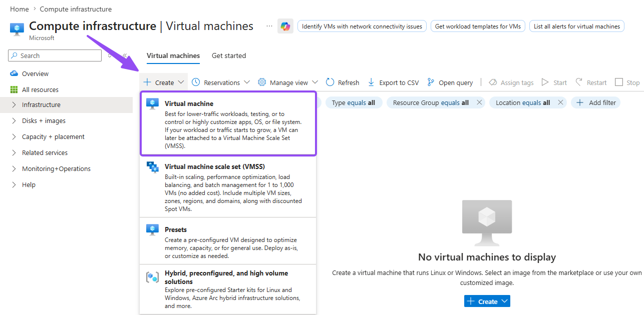Click the Manage view gear icon

tap(262, 82)
